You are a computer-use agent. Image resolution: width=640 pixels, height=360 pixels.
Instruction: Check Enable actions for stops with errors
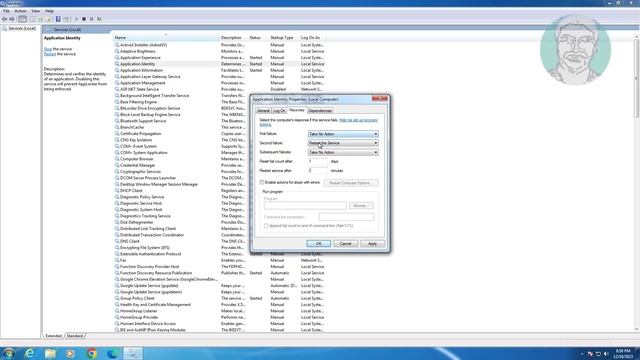tap(262, 182)
